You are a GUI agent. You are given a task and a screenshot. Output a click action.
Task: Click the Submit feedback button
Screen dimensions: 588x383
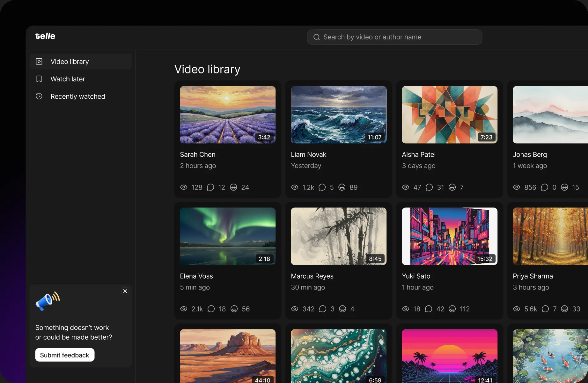click(65, 355)
